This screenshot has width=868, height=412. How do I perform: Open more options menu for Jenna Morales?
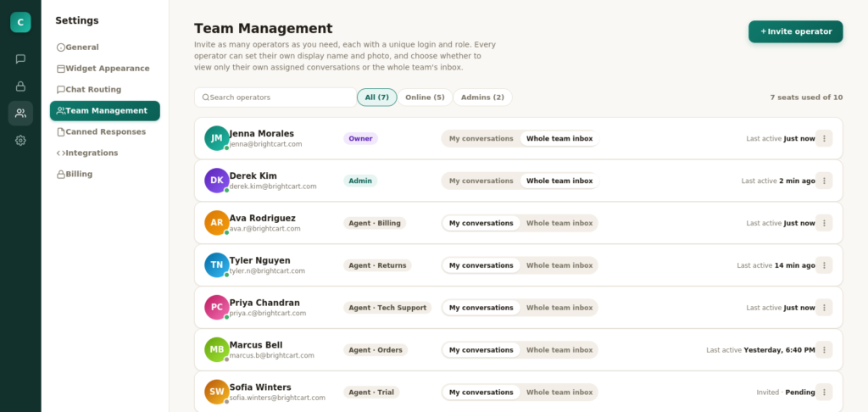pos(824,138)
